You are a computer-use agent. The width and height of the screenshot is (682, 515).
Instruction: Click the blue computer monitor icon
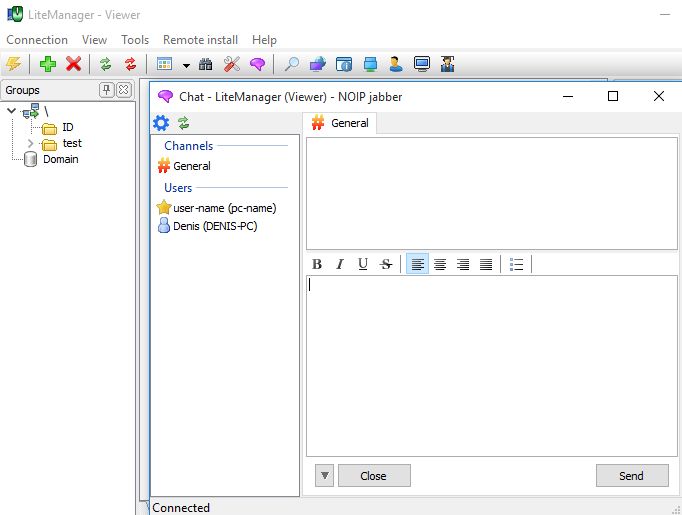(370, 64)
